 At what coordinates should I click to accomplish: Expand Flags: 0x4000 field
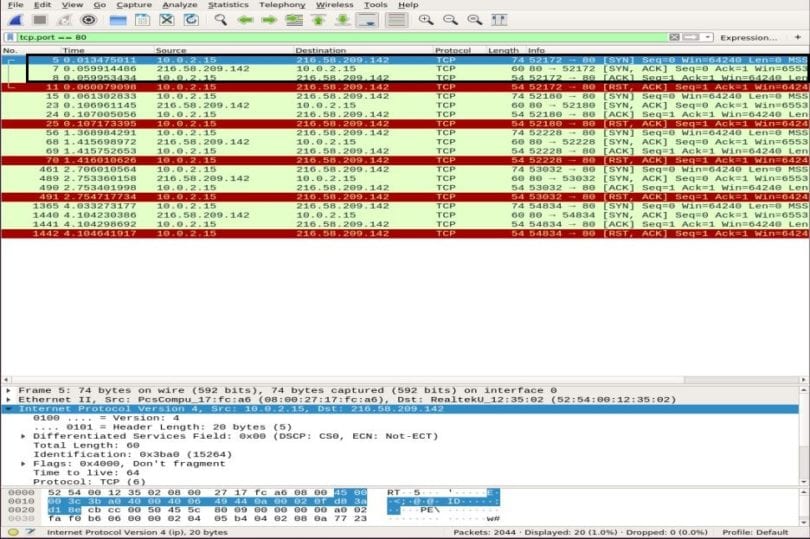(x=23, y=464)
